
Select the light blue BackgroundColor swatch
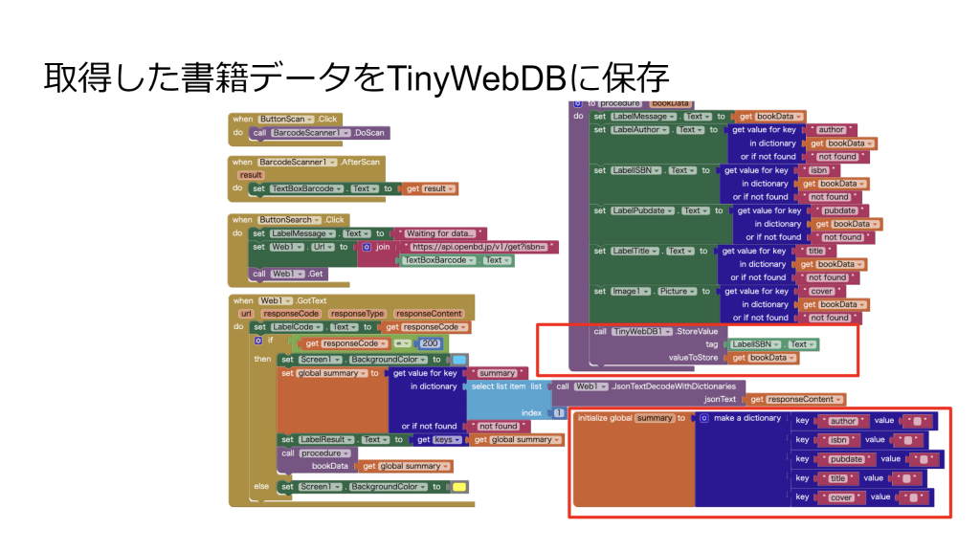pos(459,360)
